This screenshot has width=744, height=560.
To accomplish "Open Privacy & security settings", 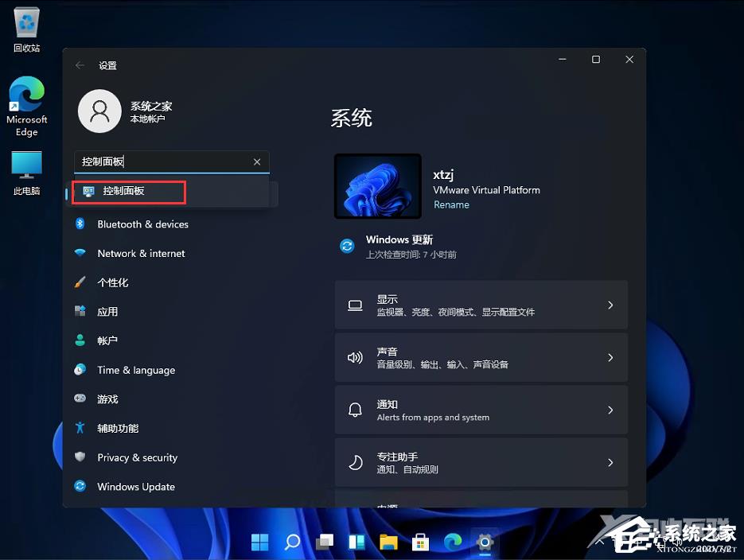I will [137, 457].
